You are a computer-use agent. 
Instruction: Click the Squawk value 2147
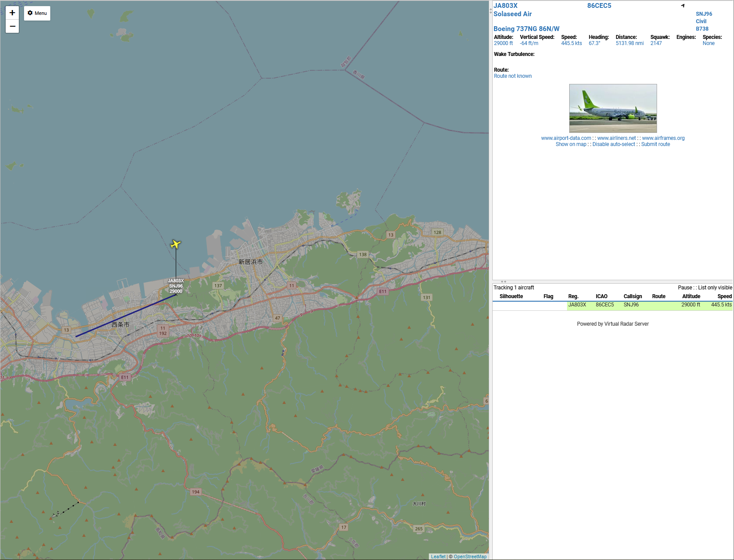pos(656,43)
